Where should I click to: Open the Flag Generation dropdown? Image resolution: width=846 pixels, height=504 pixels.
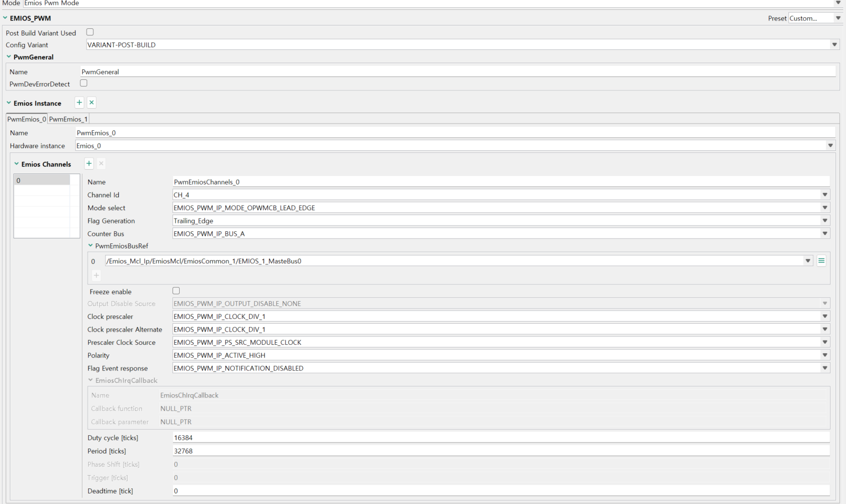pos(825,221)
